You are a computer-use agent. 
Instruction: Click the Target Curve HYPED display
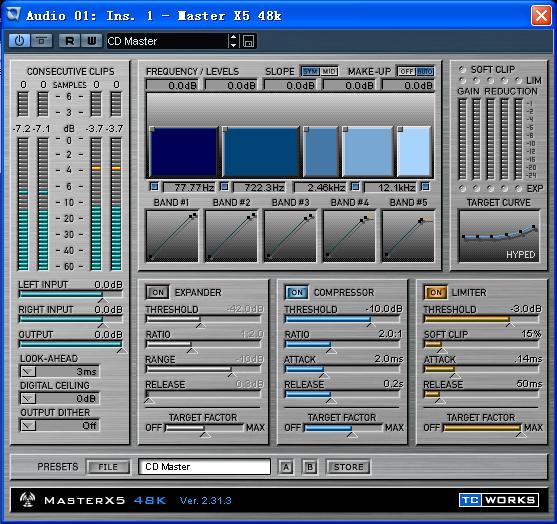[x=499, y=236]
